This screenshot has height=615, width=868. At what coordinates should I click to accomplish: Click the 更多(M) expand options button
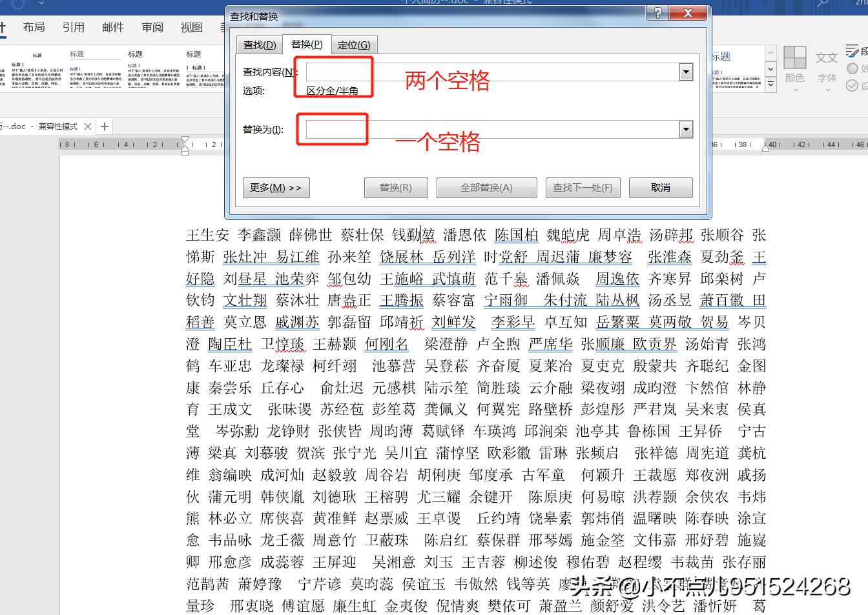(x=276, y=187)
